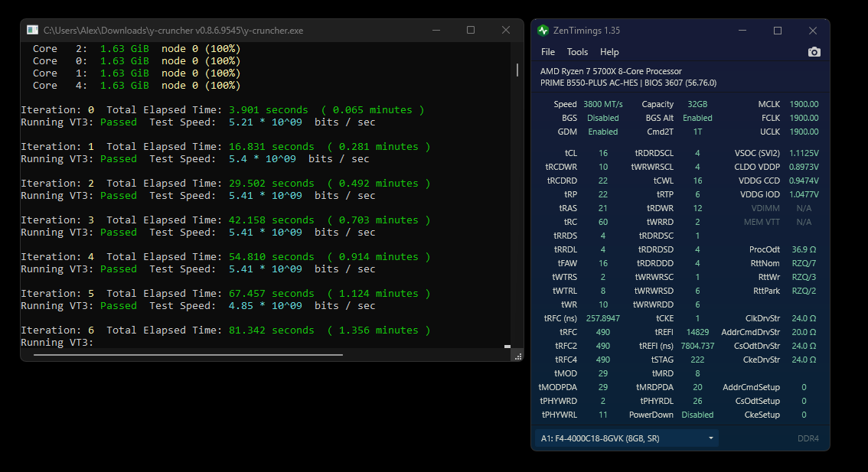Image resolution: width=868 pixels, height=472 pixels.
Task: Click the VDDG CCD value 0.9474V
Action: tap(804, 181)
